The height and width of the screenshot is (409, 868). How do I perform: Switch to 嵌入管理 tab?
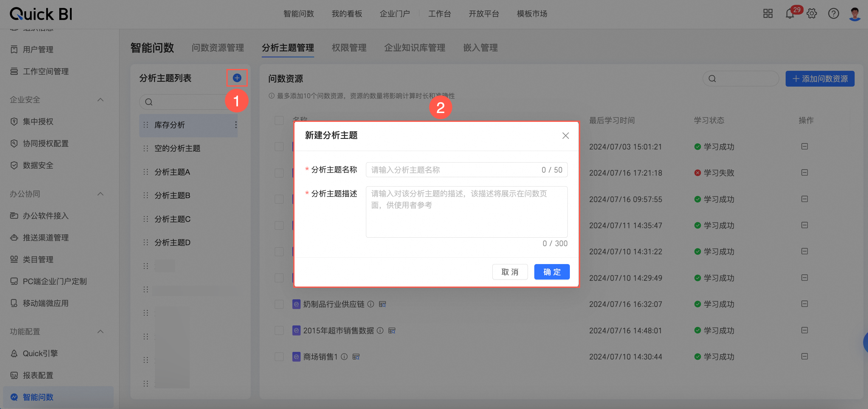click(480, 48)
